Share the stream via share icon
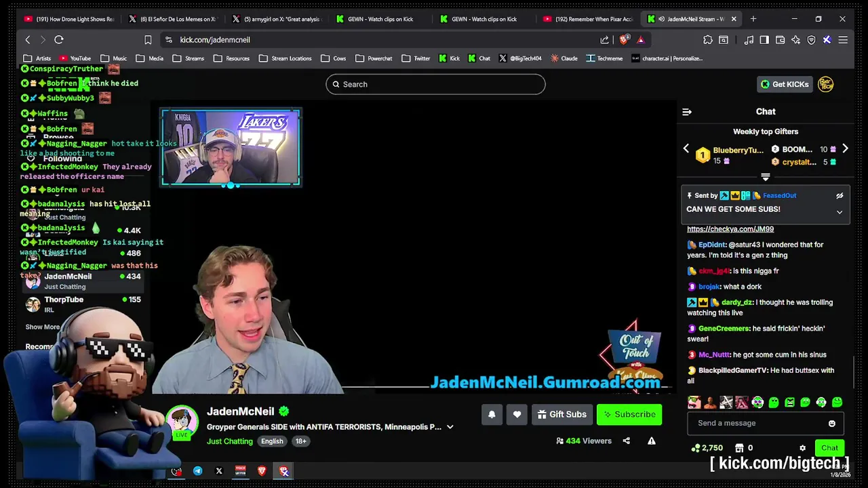The width and height of the screenshot is (868, 488). click(x=626, y=441)
